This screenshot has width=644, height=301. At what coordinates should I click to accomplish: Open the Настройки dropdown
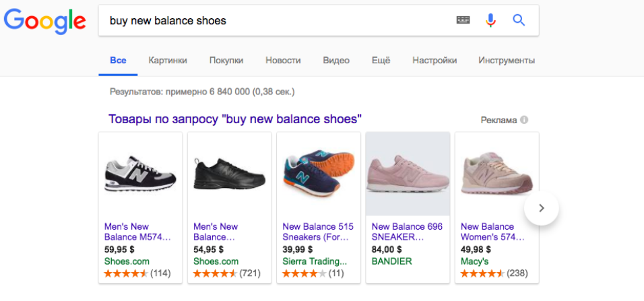(x=434, y=60)
